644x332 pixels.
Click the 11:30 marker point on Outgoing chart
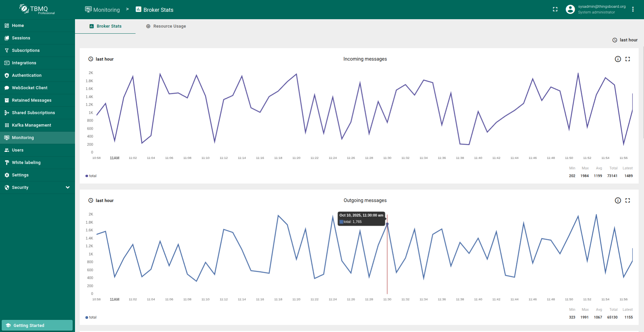pyautogui.click(x=387, y=224)
